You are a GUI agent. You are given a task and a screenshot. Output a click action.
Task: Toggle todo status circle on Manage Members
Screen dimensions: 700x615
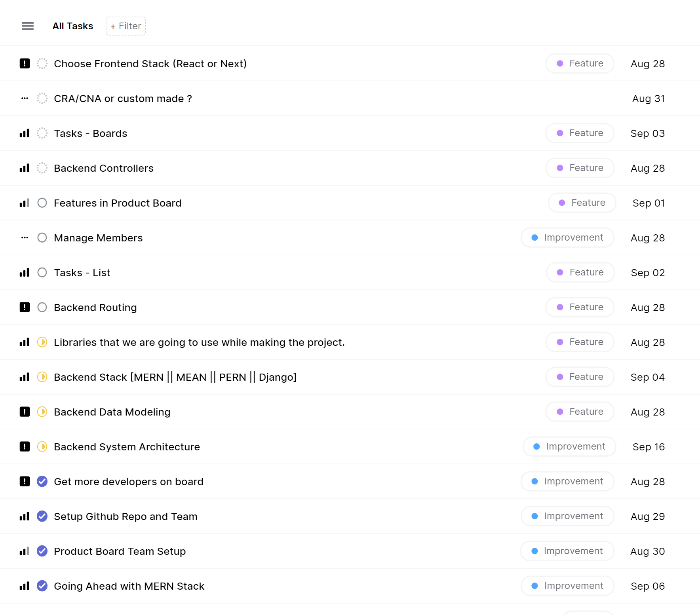pyautogui.click(x=42, y=237)
